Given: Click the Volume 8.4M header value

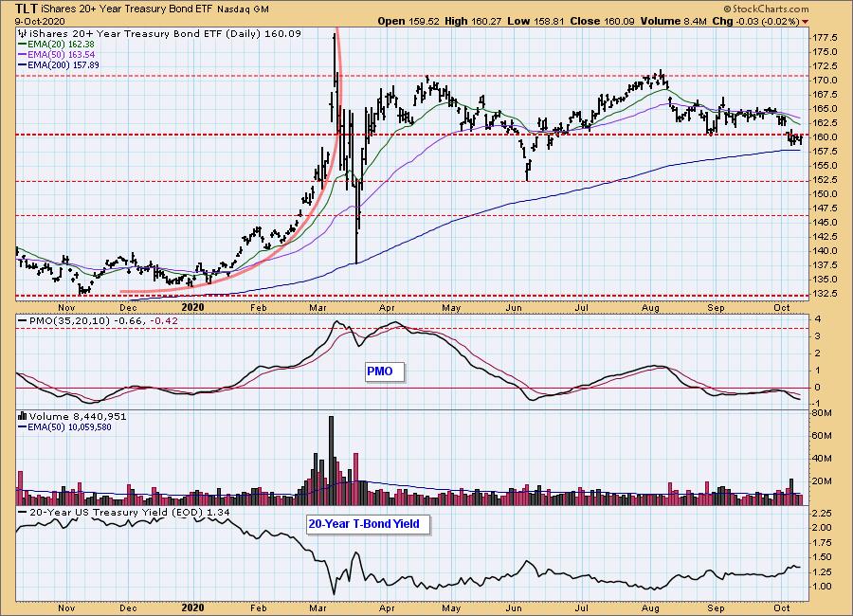Looking at the screenshot, I should (x=674, y=21).
